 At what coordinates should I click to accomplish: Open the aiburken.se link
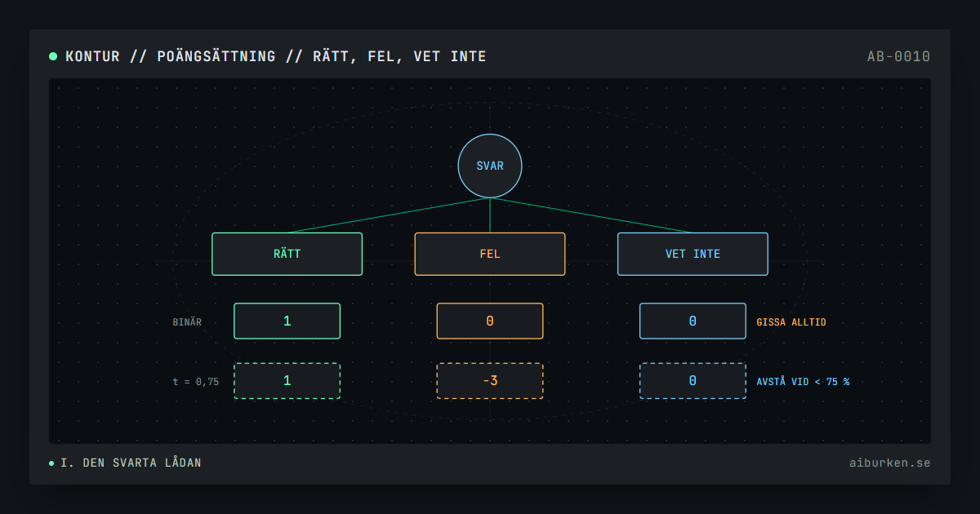pyautogui.click(x=889, y=463)
